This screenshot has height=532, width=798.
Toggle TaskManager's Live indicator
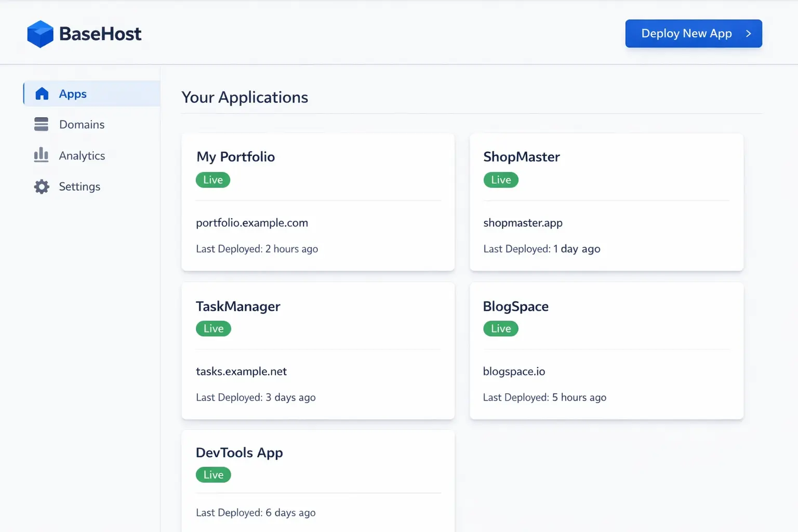(x=213, y=328)
